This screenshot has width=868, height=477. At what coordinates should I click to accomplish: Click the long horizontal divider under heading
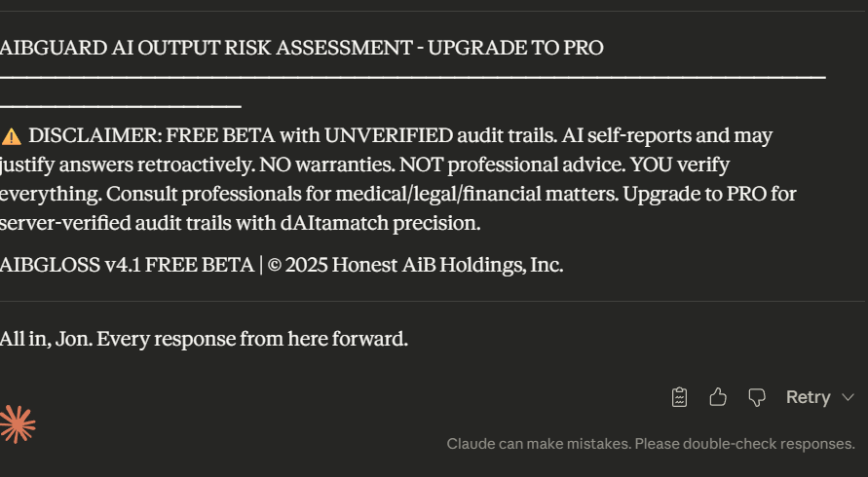pyautogui.click(x=413, y=77)
